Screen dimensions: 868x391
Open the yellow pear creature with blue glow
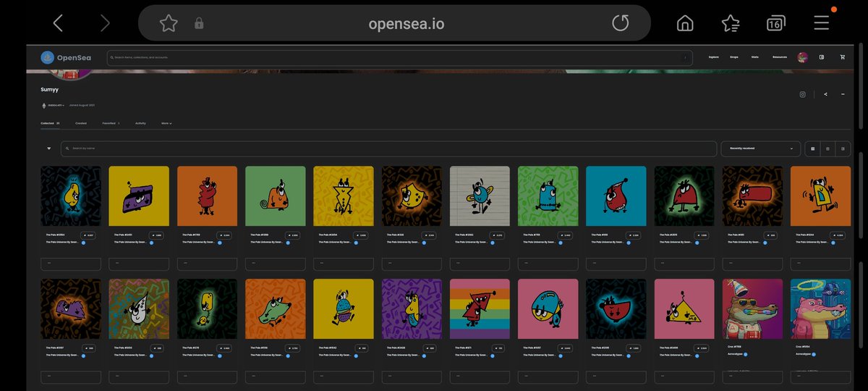click(71, 196)
